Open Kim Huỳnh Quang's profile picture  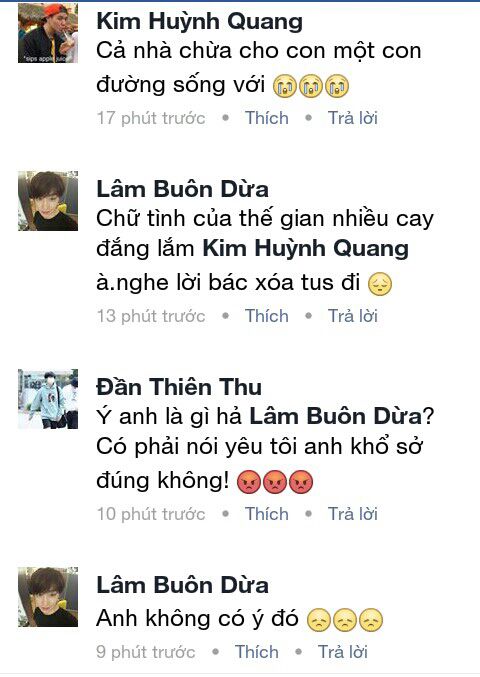[48, 33]
